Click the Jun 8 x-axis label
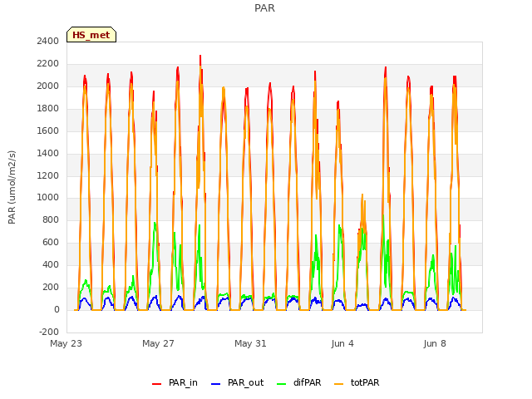The width and height of the screenshot is (532, 399). pos(435,343)
